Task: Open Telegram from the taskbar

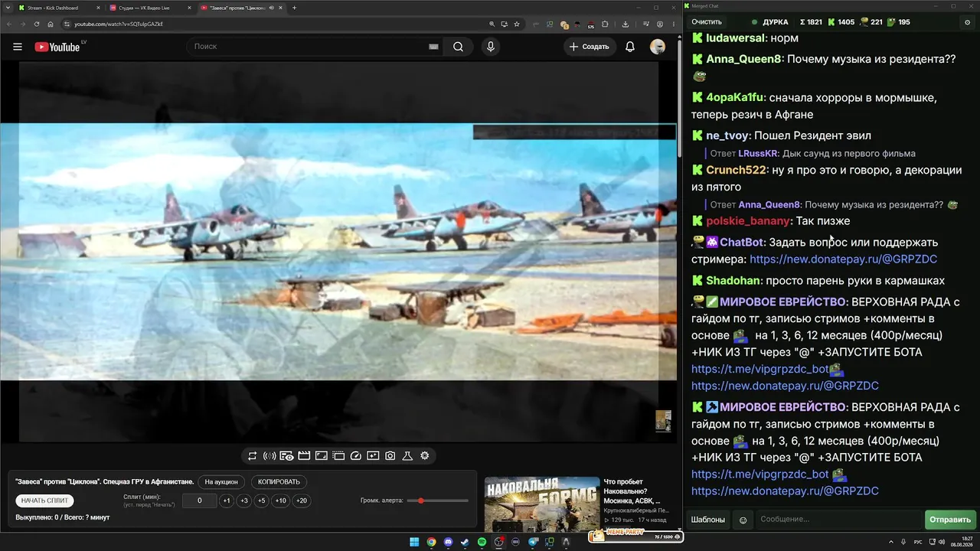Action: (x=532, y=542)
